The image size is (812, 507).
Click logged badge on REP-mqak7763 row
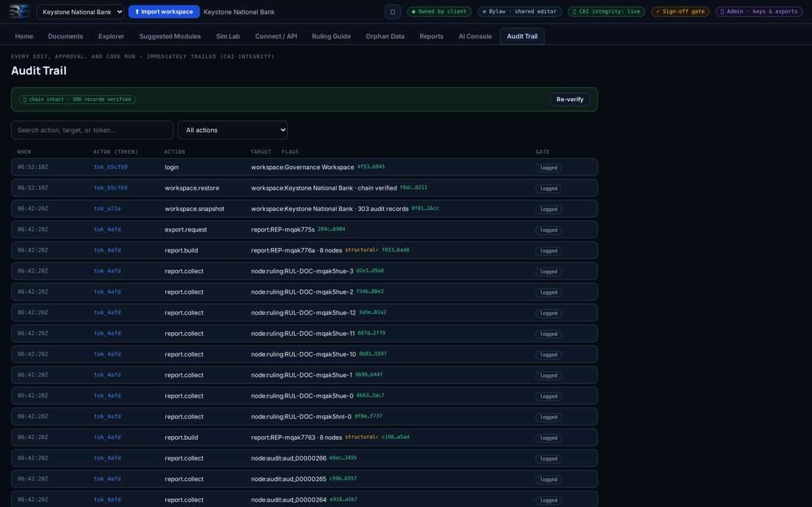[x=548, y=438]
